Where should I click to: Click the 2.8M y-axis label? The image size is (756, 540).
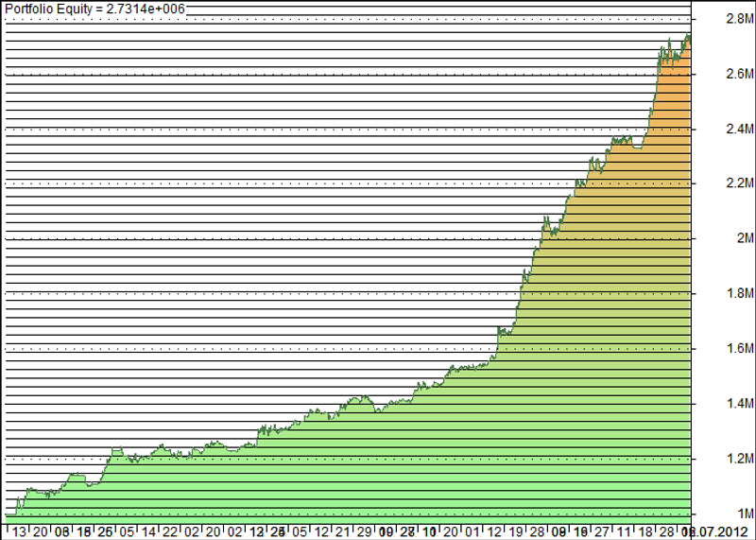click(739, 19)
